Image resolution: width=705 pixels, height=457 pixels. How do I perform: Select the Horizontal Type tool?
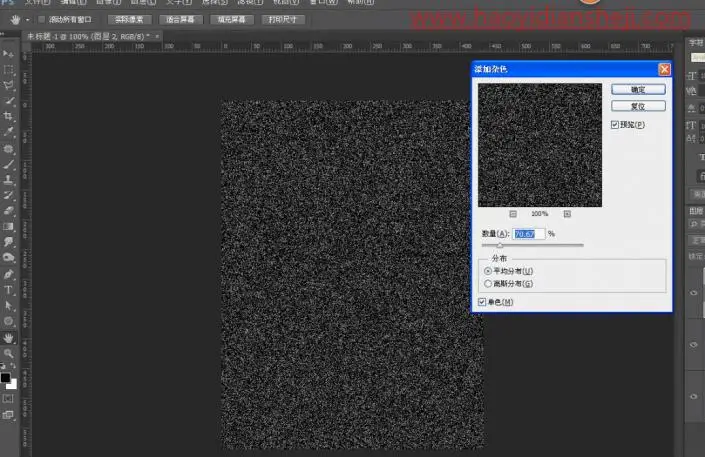[8, 290]
